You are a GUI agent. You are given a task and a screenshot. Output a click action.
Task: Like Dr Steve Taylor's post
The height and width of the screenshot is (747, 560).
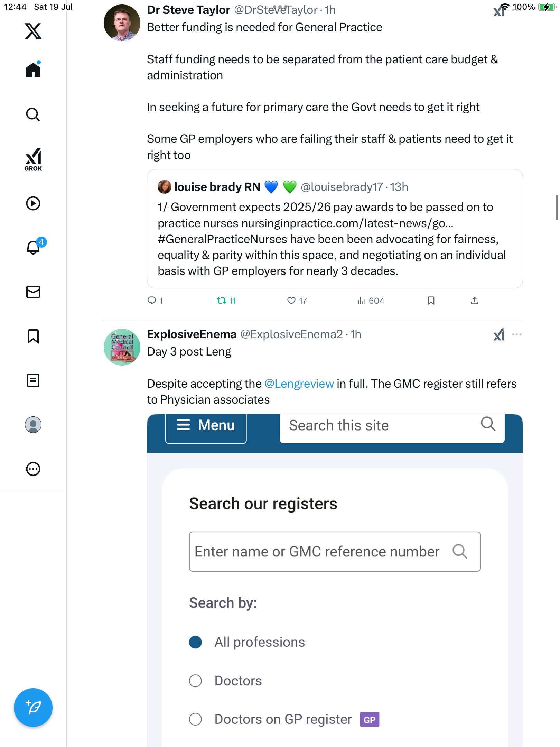[297, 301]
